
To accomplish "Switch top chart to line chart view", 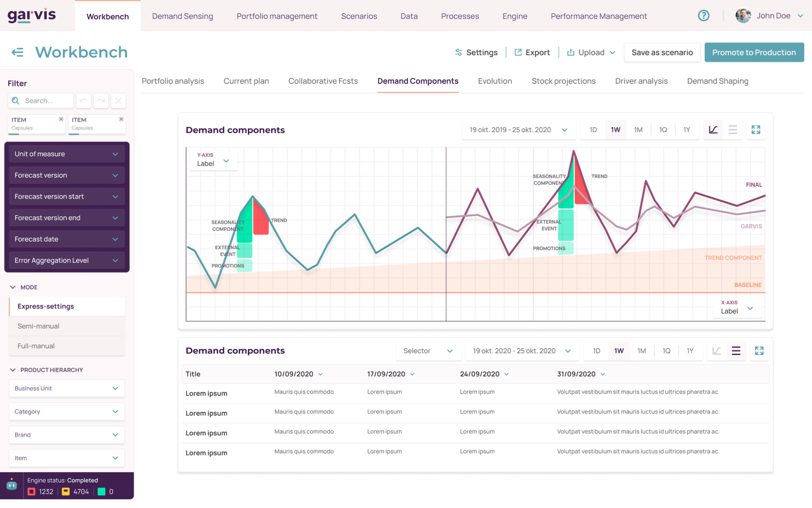I will (713, 129).
